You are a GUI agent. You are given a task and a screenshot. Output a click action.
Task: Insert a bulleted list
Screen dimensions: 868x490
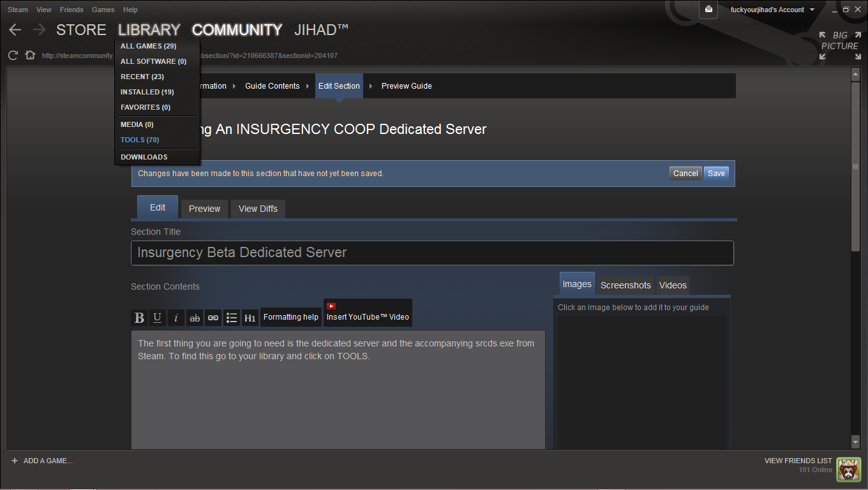[232, 318]
